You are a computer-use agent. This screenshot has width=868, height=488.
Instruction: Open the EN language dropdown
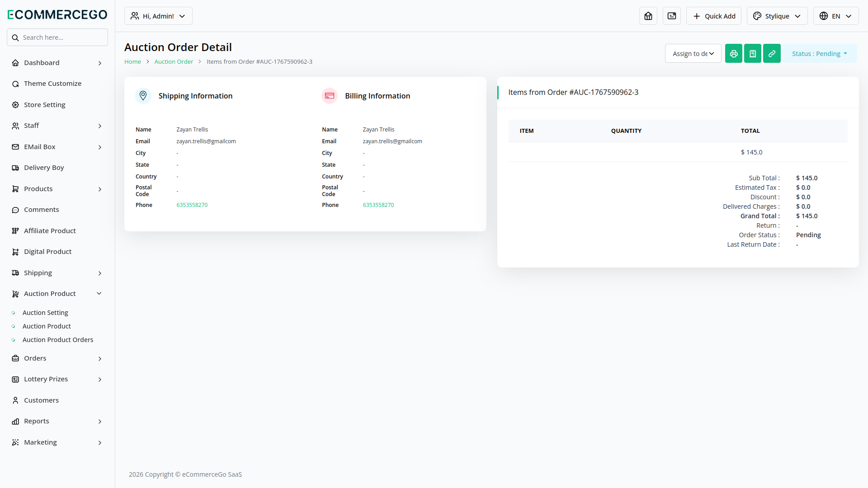pyautogui.click(x=836, y=16)
